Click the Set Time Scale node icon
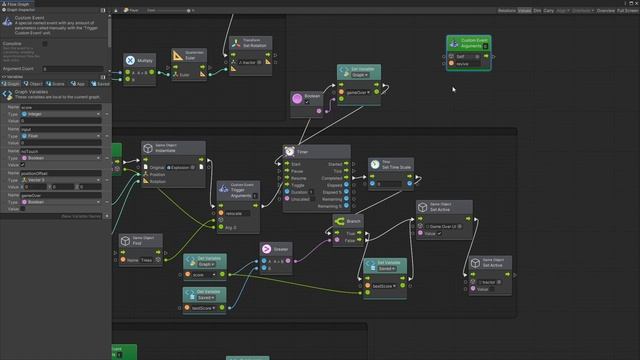This screenshot has width=640, height=360. [x=375, y=164]
